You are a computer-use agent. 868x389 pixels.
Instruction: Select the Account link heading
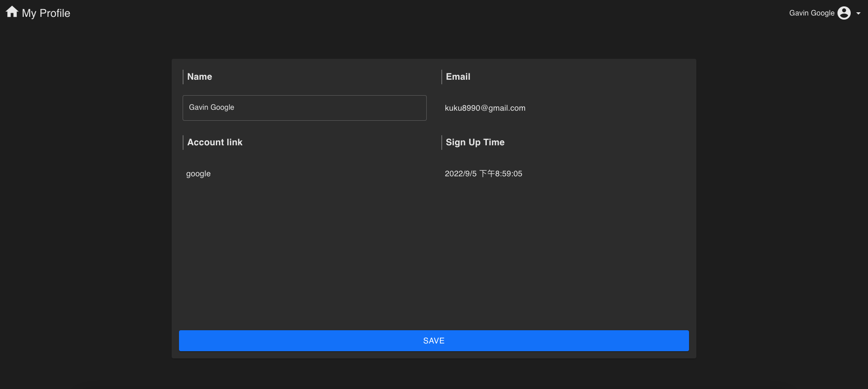pos(214,142)
